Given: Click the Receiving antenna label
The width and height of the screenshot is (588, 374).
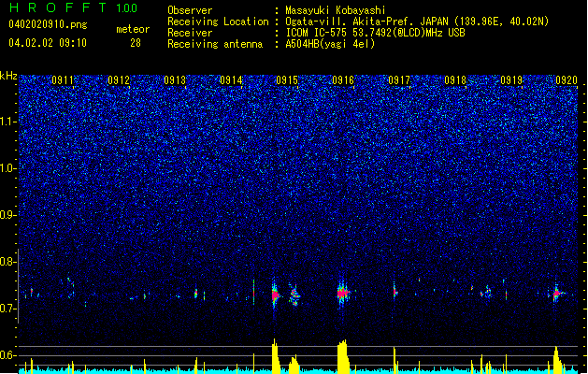Looking at the screenshot, I should pyautogui.click(x=215, y=44).
